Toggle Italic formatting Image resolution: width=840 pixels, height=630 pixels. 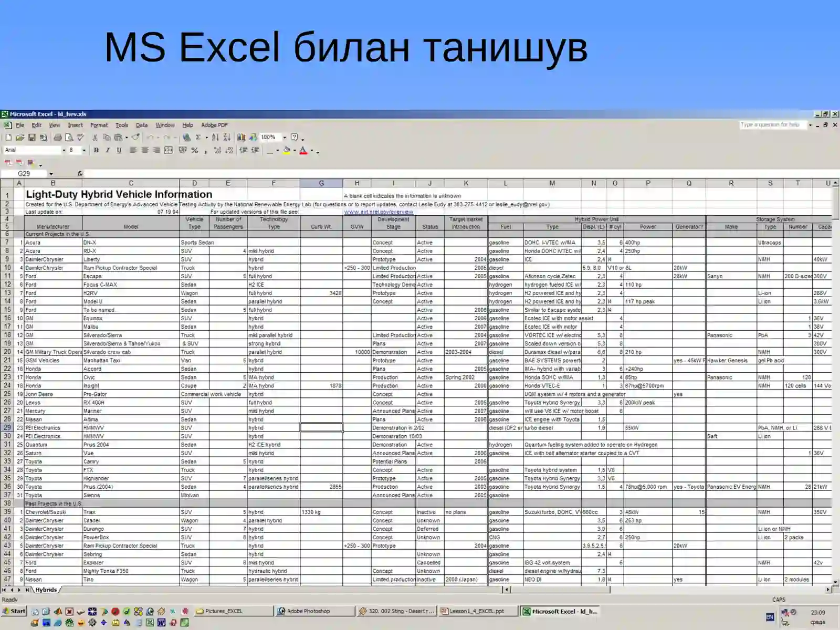(108, 150)
